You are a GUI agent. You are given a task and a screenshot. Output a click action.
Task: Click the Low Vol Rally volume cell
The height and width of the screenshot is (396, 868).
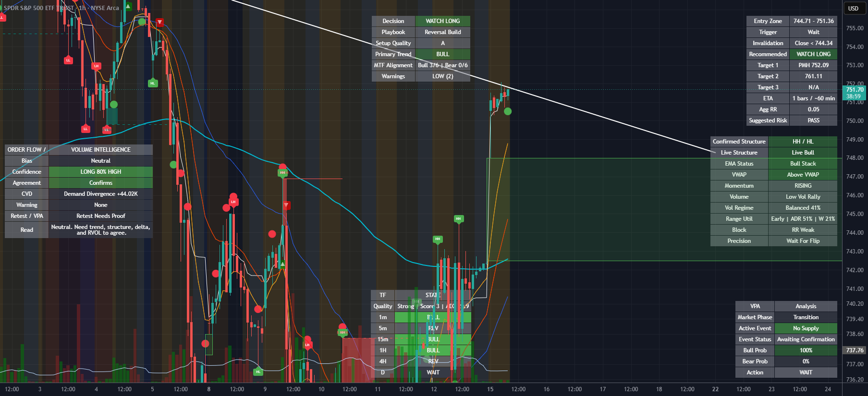[803, 197]
